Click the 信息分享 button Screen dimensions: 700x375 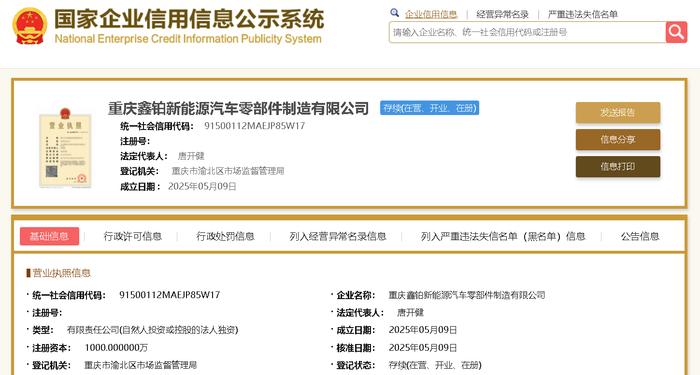(617, 140)
